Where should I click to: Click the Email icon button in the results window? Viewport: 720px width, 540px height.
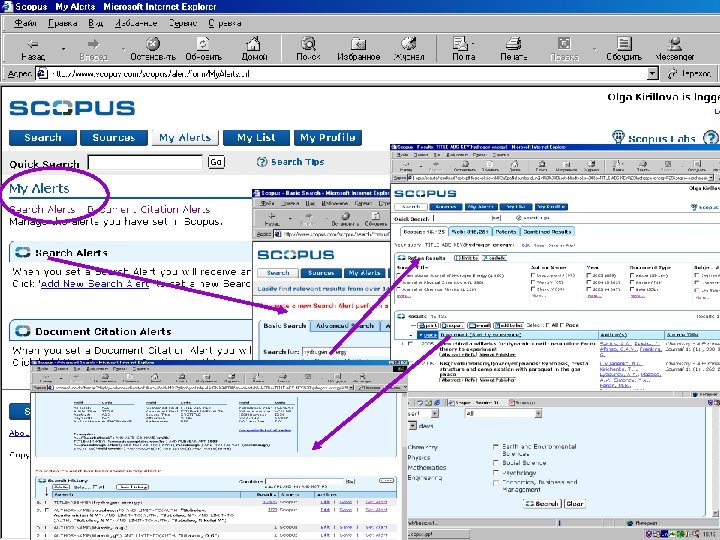pyautogui.click(x=479, y=325)
